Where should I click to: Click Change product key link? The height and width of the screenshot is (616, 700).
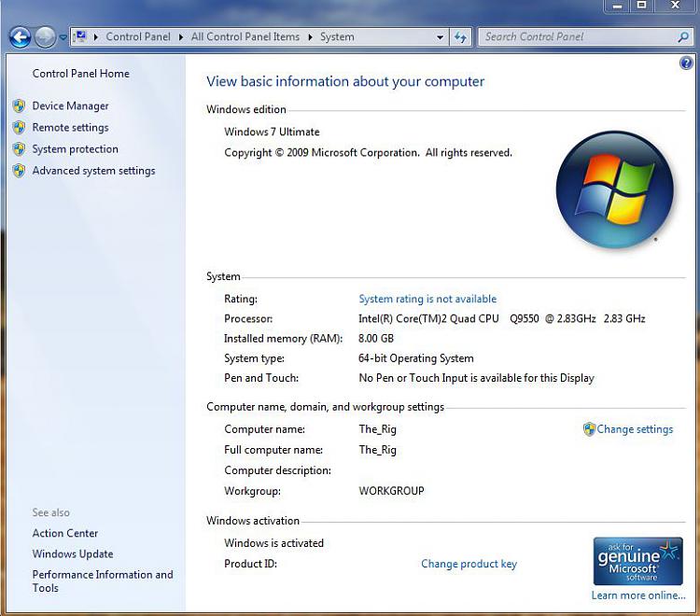pos(469,564)
